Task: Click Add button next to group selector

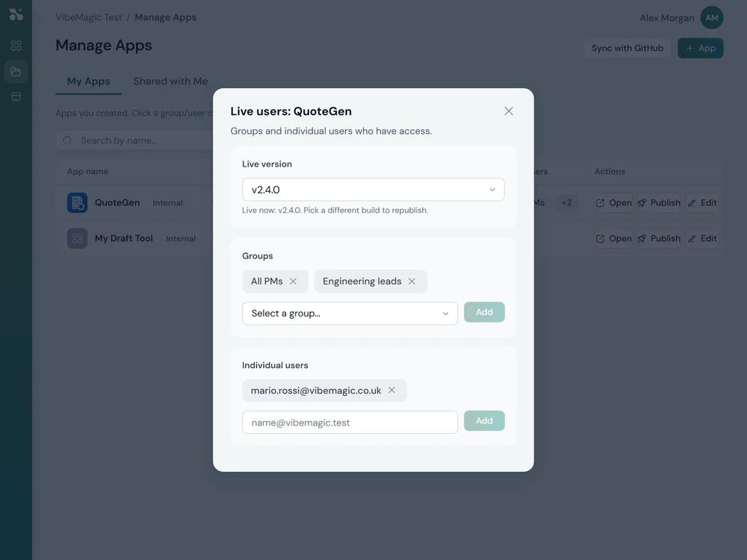Action: 484,312
